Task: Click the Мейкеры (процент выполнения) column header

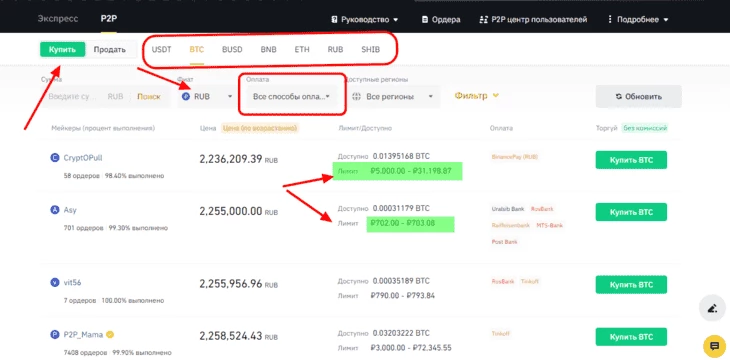Action: [103, 128]
